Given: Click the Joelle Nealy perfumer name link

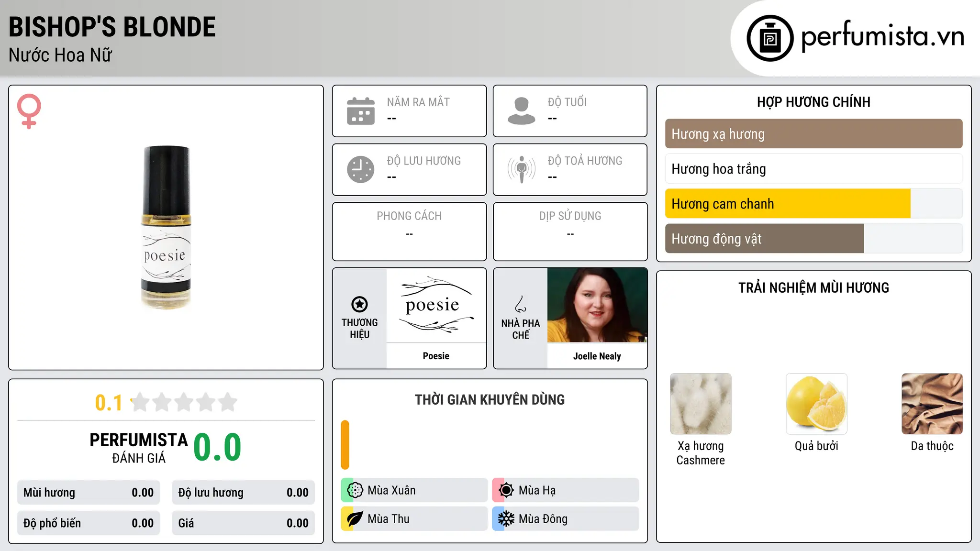Looking at the screenshot, I should (597, 356).
